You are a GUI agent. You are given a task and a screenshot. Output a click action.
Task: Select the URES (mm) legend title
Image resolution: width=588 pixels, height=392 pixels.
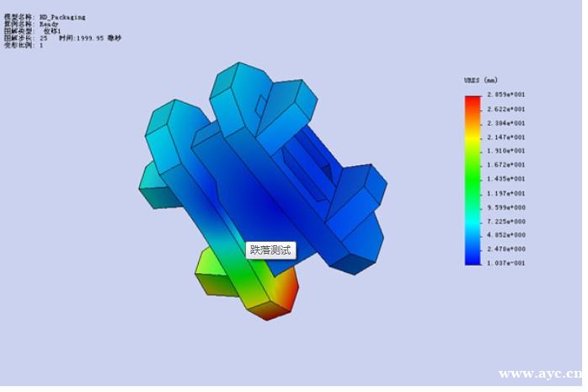(x=481, y=80)
